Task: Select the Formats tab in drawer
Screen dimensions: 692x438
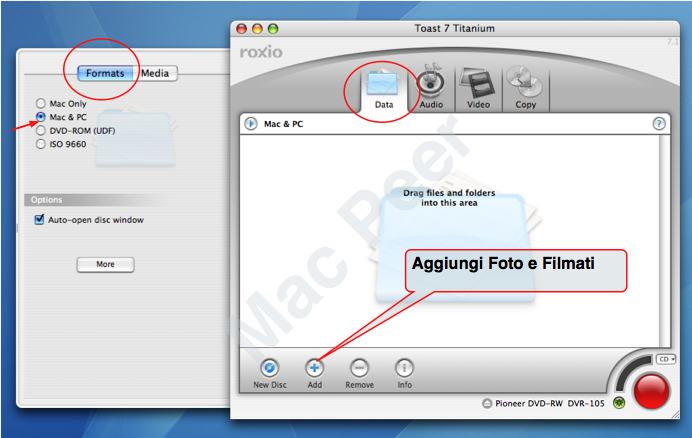Action: 105,73
